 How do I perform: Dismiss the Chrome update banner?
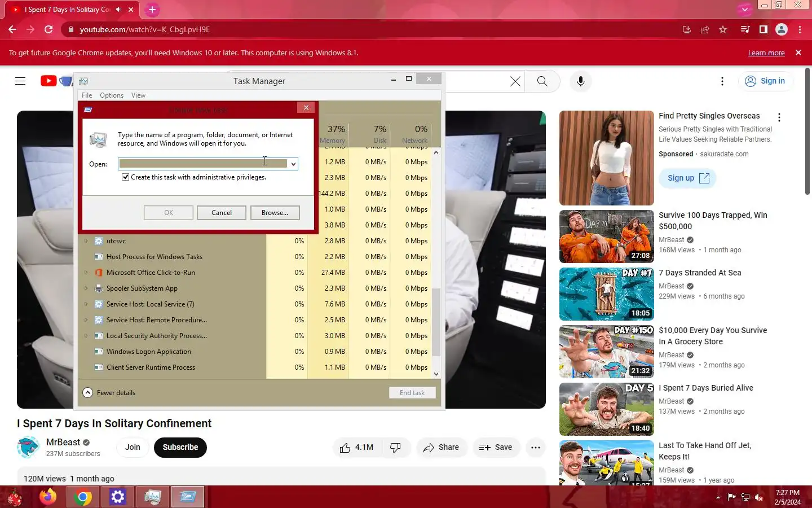[x=798, y=52]
